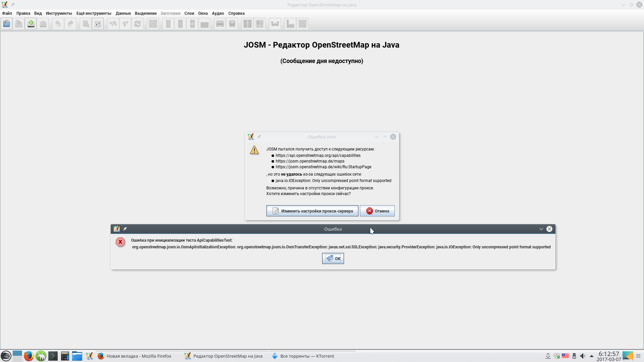Click the Open file toolbar icon
Viewport: 644px width, 362px height.
(x=7, y=24)
